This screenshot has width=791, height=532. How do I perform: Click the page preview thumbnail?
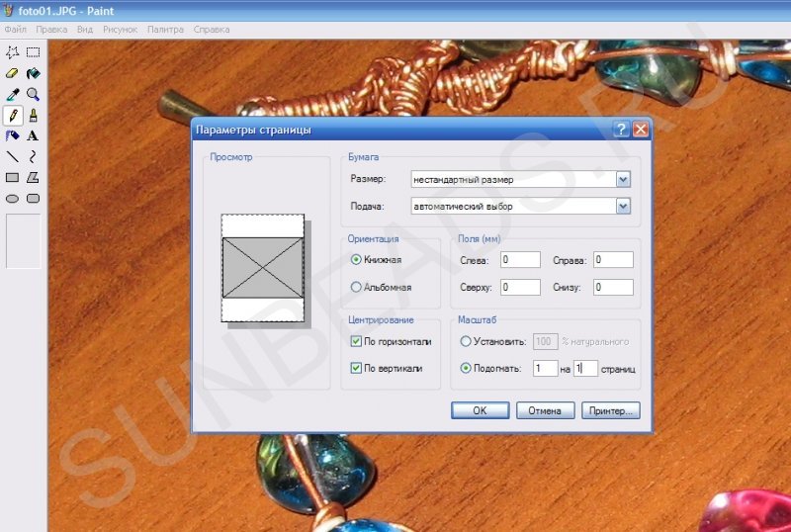point(263,268)
